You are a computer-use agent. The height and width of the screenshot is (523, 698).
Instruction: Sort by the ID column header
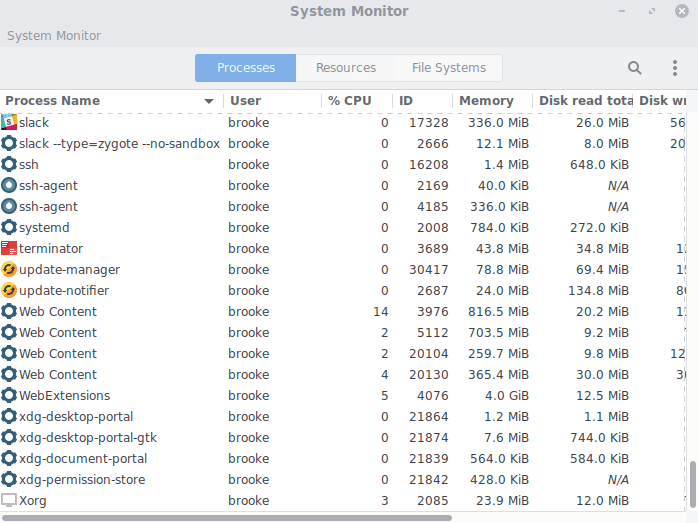pos(422,101)
